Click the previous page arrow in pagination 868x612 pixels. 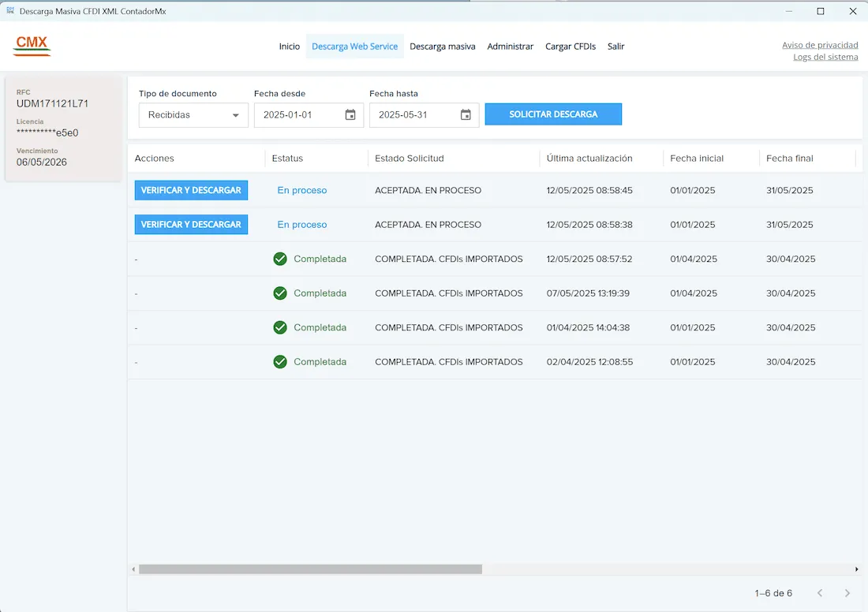[x=820, y=593]
